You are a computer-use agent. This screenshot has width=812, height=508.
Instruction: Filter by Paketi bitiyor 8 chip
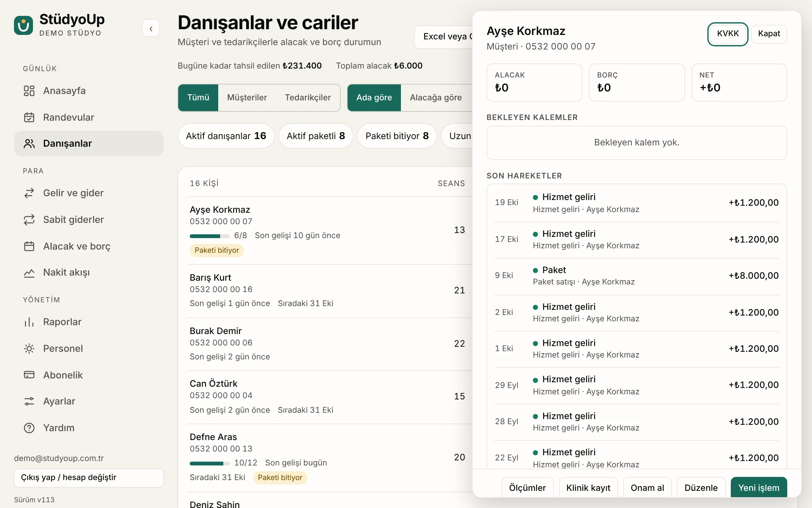(397, 136)
